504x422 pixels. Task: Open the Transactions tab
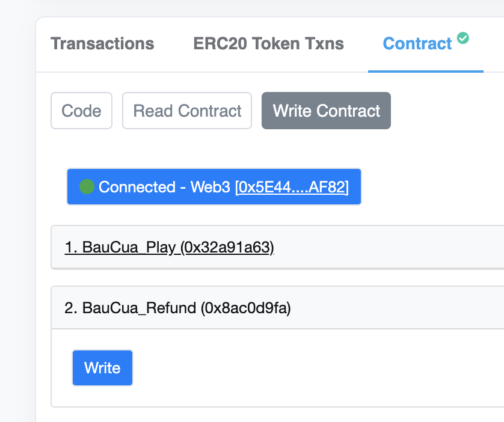(102, 44)
